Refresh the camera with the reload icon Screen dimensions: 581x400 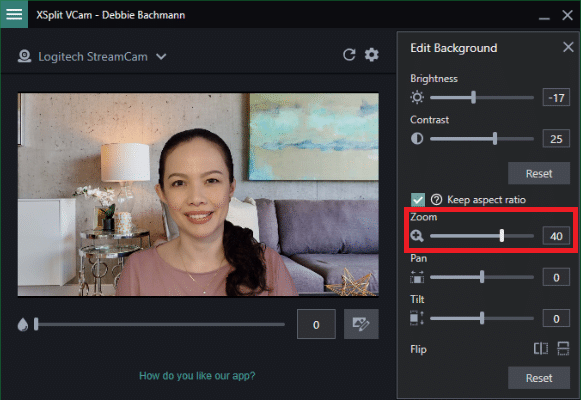(349, 55)
